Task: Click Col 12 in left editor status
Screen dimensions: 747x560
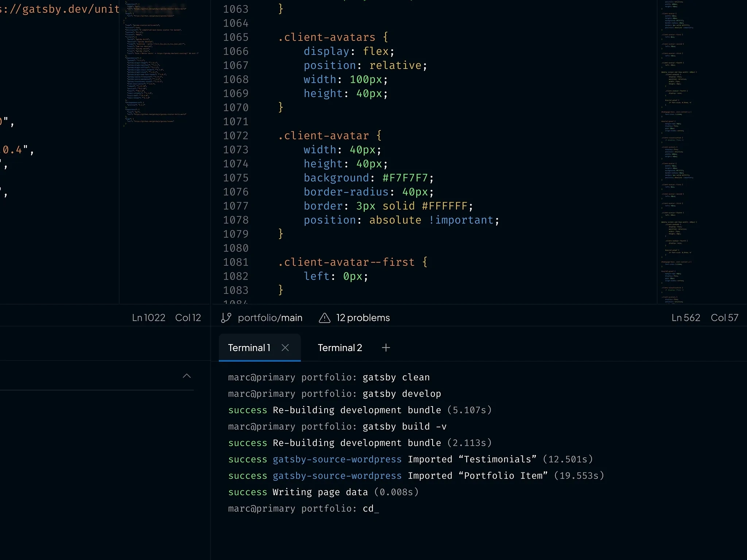Action: pyautogui.click(x=188, y=318)
